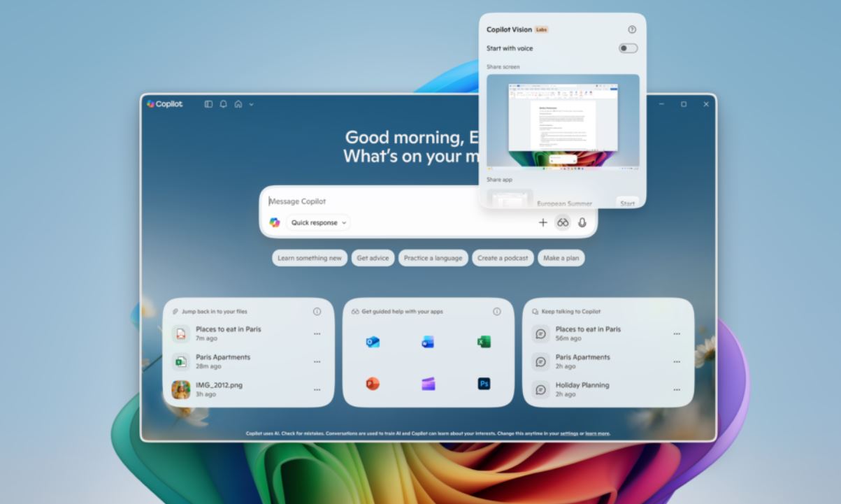Open more options for Paris Apartments 2h ago chat
841x504 pixels.
click(x=677, y=362)
